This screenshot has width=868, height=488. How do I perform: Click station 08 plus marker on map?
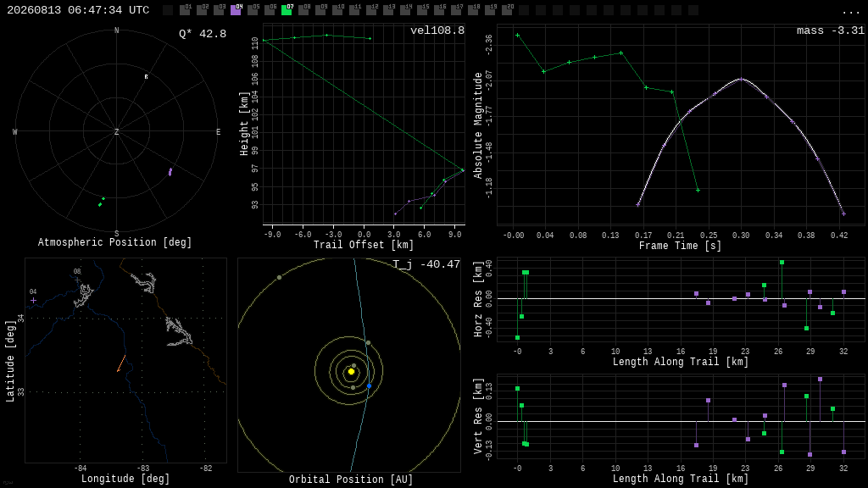(77, 280)
